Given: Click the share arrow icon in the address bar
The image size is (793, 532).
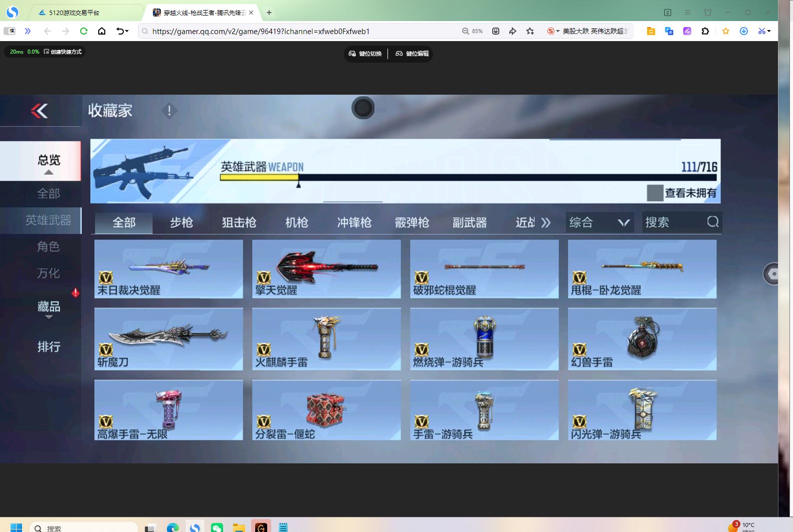Looking at the screenshot, I should (512, 31).
